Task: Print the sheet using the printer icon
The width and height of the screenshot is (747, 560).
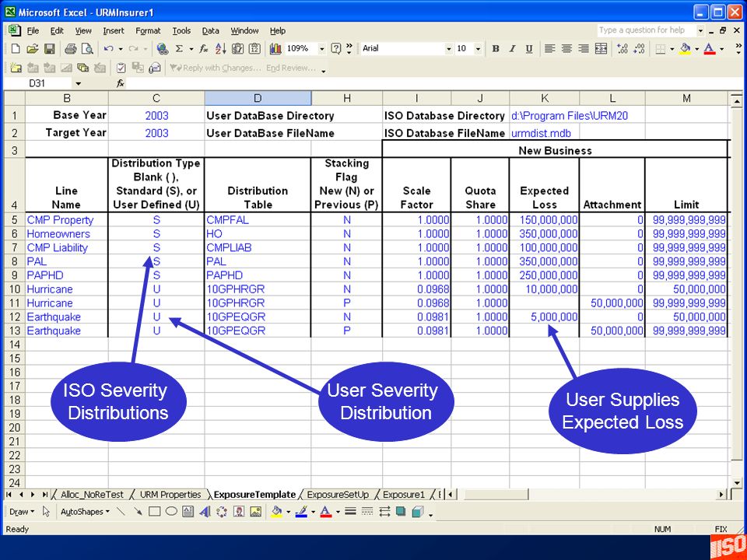Action: [x=71, y=48]
